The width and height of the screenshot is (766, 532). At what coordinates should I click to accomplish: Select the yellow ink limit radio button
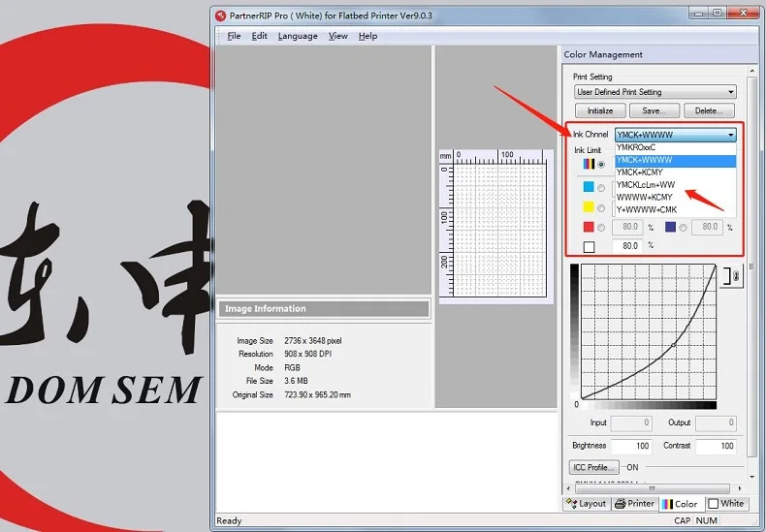pyautogui.click(x=601, y=208)
